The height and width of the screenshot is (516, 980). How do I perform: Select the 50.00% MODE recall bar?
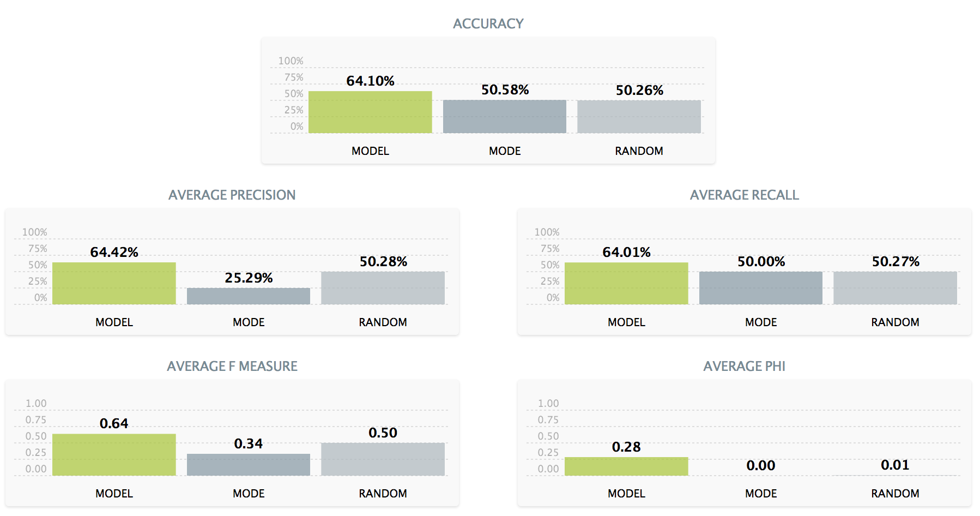tap(760, 287)
